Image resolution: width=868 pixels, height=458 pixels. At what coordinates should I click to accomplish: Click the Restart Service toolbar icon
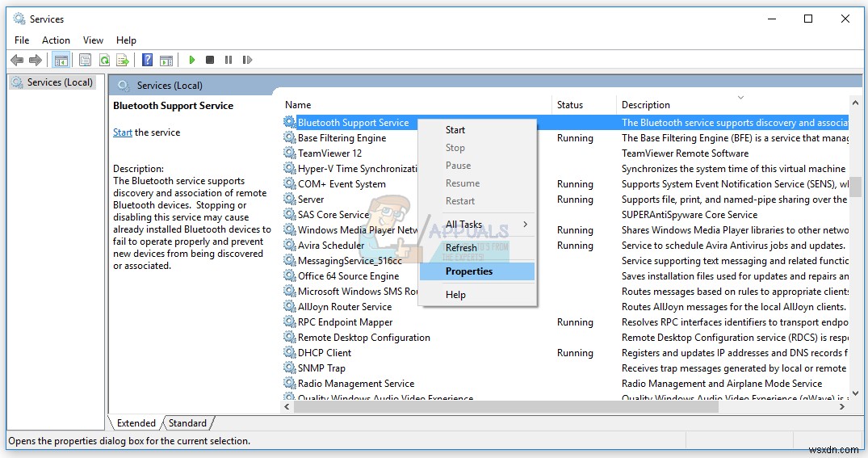(x=247, y=60)
